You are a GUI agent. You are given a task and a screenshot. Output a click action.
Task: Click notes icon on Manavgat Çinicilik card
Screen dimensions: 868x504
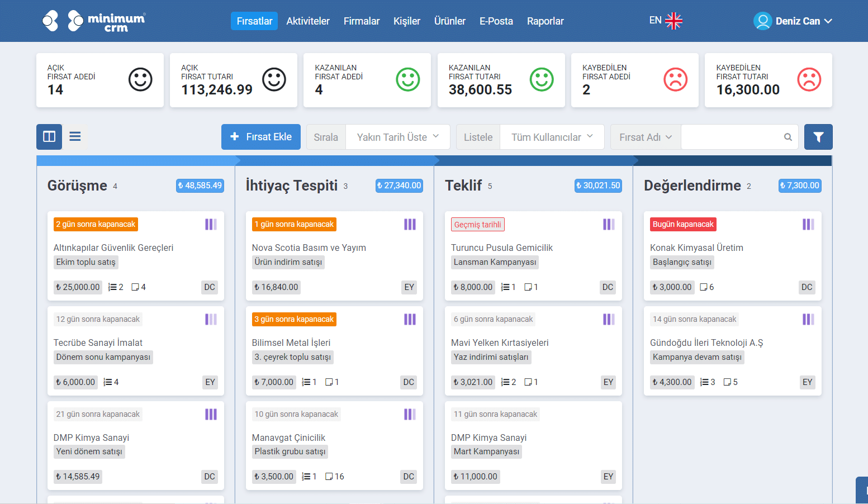(x=329, y=477)
